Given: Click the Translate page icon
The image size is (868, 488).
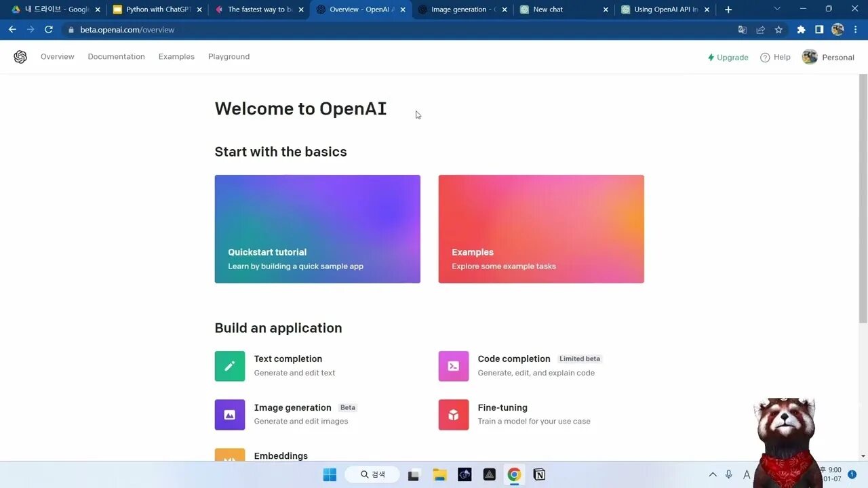Looking at the screenshot, I should point(743,30).
